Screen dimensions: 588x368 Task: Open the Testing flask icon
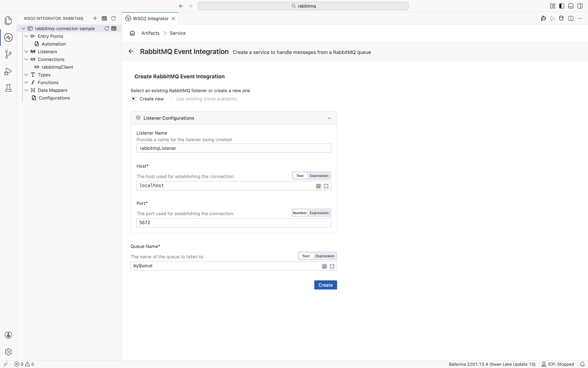[8, 88]
